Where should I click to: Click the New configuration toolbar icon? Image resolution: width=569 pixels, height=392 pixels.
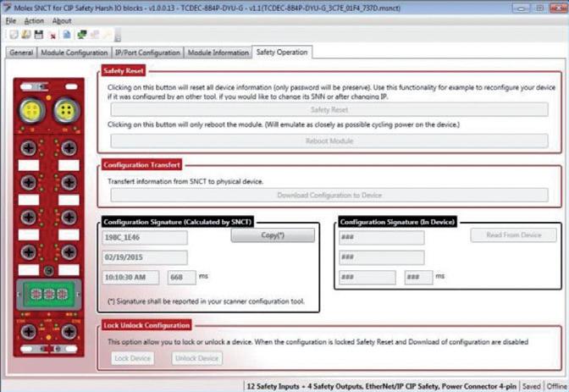coord(14,35)
